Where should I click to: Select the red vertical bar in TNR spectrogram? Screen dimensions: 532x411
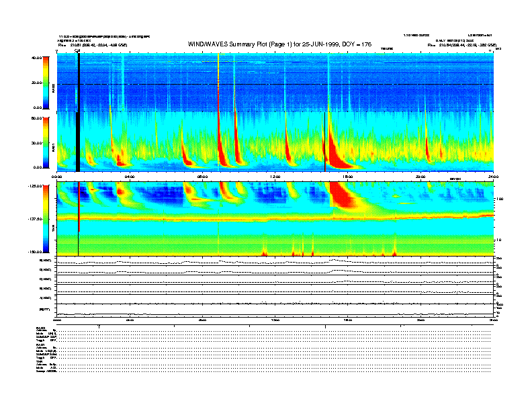point(79,207)
